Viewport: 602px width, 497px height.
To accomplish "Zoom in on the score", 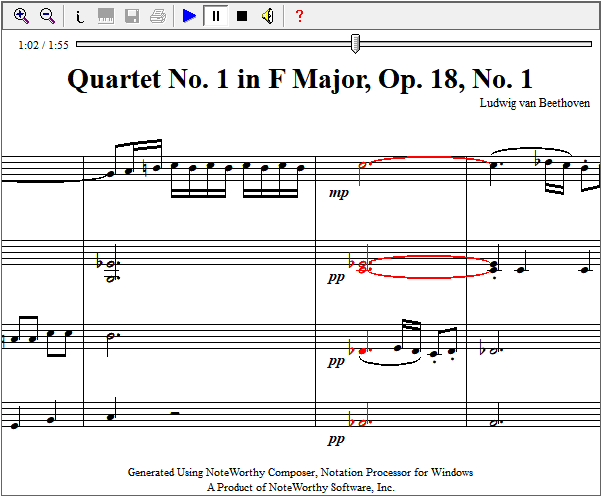I will pyautogui.click(x=21, y=16).
